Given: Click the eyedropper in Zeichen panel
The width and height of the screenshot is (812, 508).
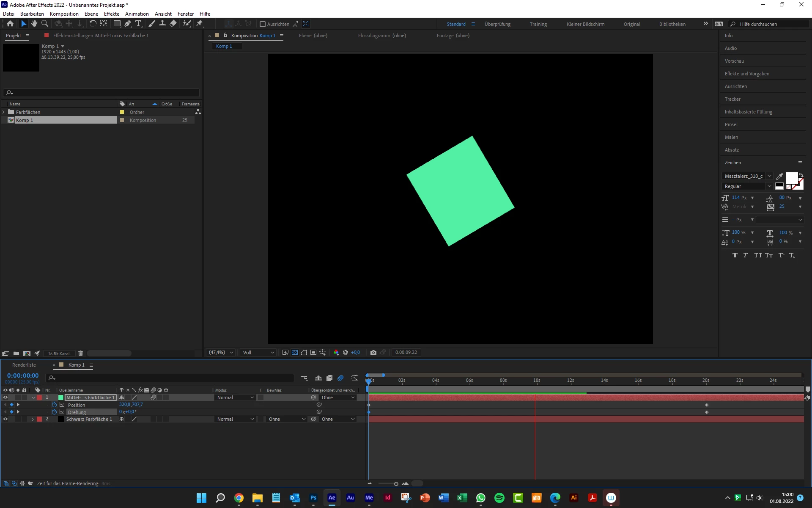Looking at the screenshot, I should pos(779,176).
